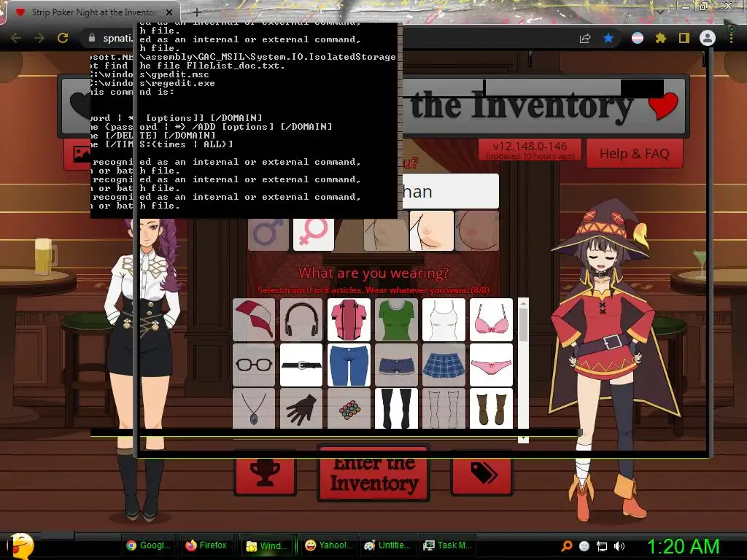
Task: Toggle the headphones clothing item
Action: click(301, 319)
